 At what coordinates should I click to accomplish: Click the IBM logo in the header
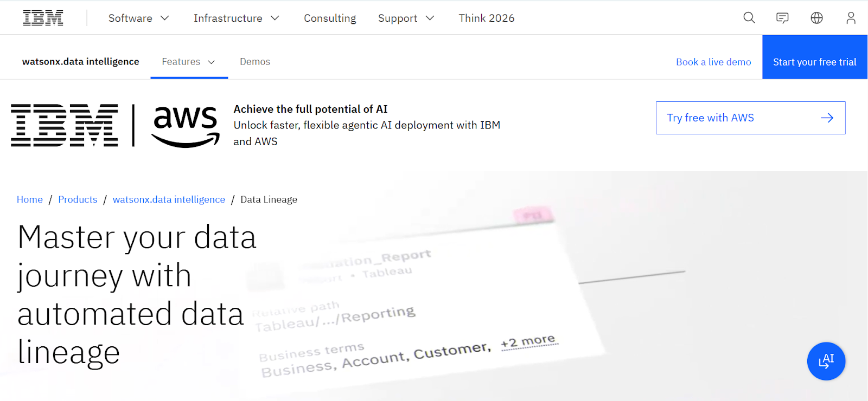(x=43, y=17)
